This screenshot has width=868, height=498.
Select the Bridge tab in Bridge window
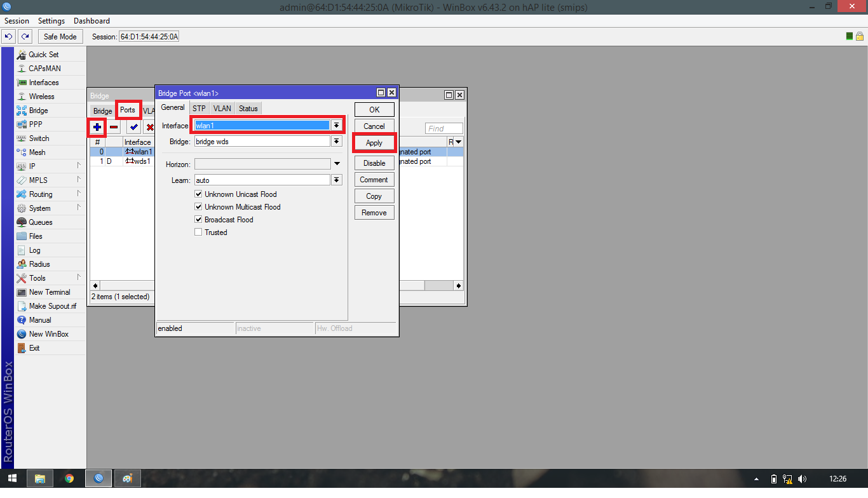(102, 111)
